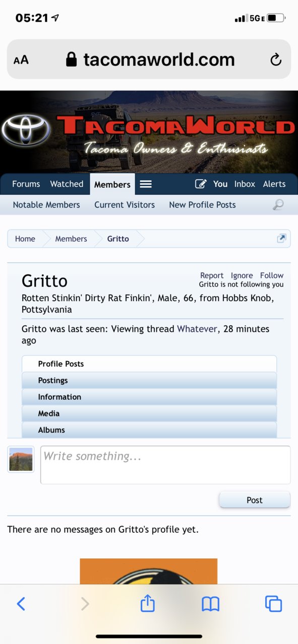Viewport: 298px width, 644px height.
Task: Click the compose post pencil icon
Action: coord(201,184)
